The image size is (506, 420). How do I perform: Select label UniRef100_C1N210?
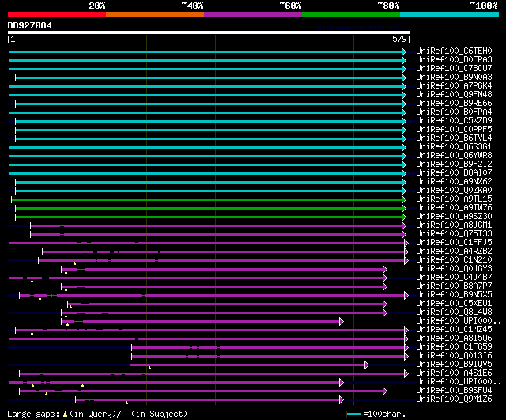tap(454, 260)
